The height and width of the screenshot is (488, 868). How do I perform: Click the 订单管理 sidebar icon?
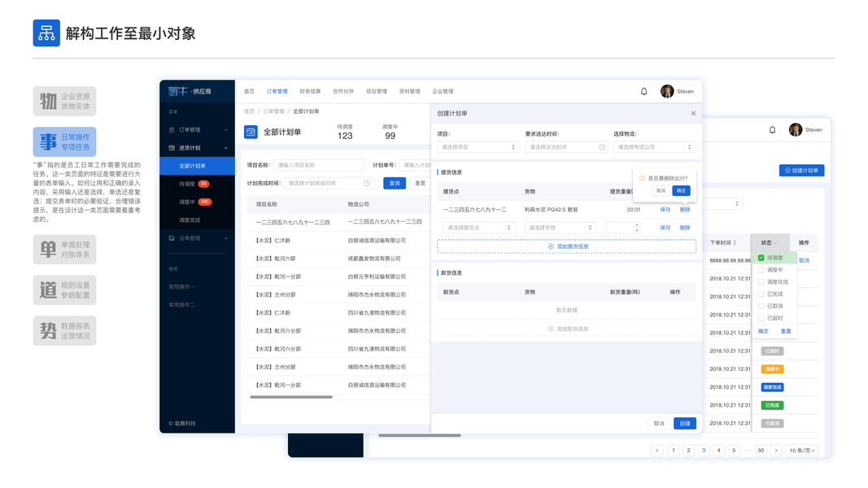(x=172, y=130)
